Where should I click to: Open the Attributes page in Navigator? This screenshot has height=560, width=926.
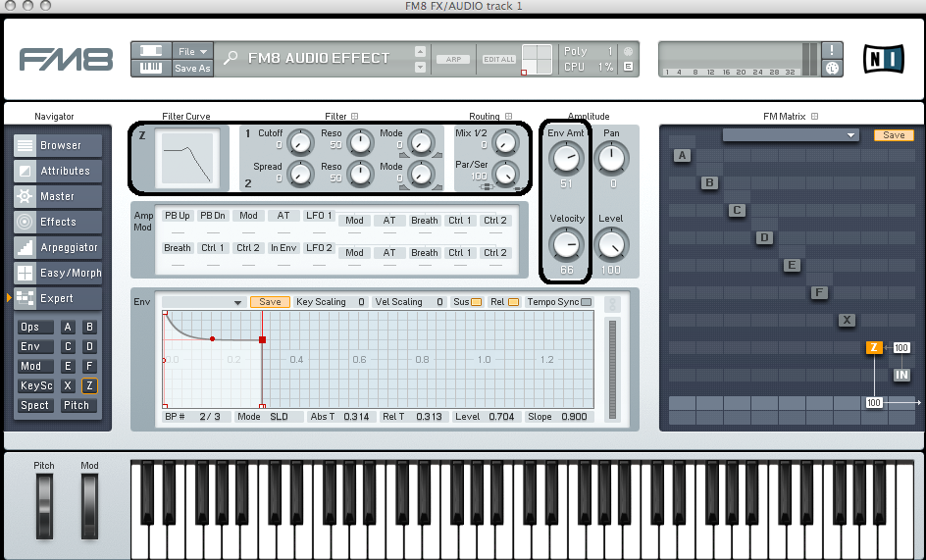(x=58, y=171)
